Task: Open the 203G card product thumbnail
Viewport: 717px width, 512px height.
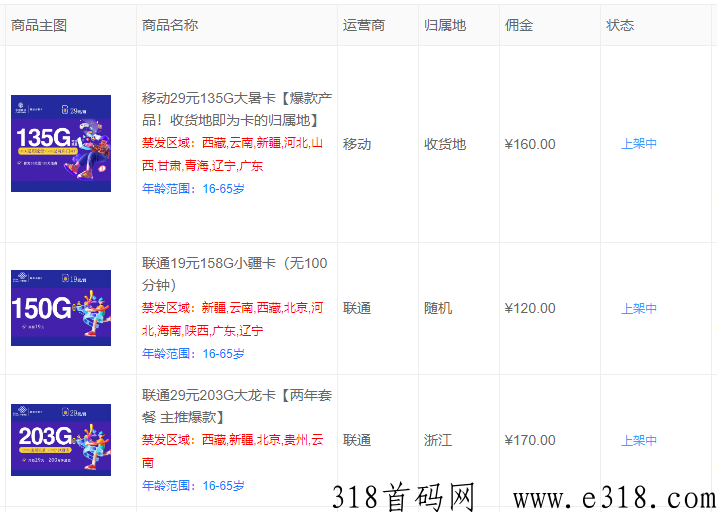Action: (61, 440)
